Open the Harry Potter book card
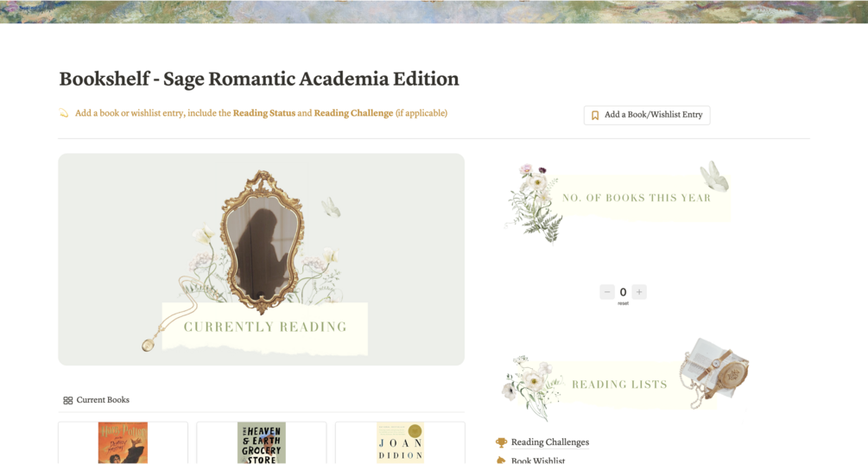Screen dimensions: 868x464 123,442
